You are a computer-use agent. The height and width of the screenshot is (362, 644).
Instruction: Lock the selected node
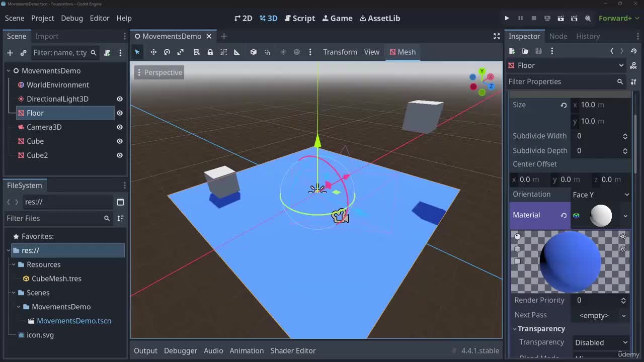pos(210,52)
